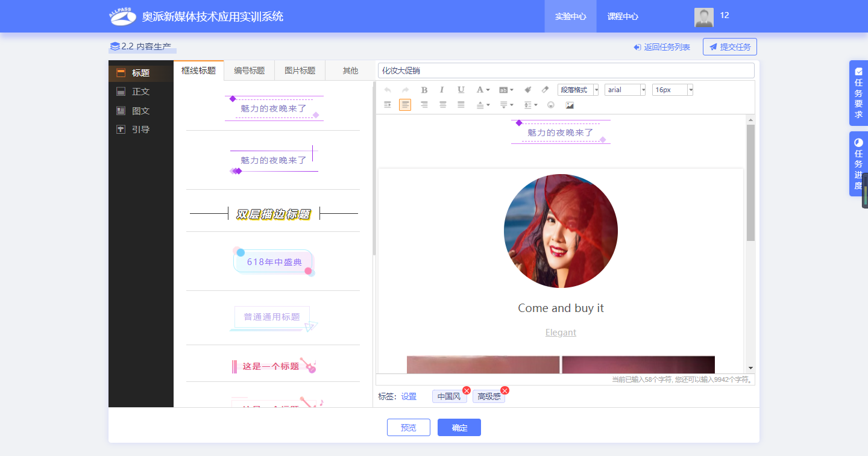Image resolution: width=868 pixels, height=456 pixels.
Task: Clear formatting with the eraser icon
Action: 546,90
